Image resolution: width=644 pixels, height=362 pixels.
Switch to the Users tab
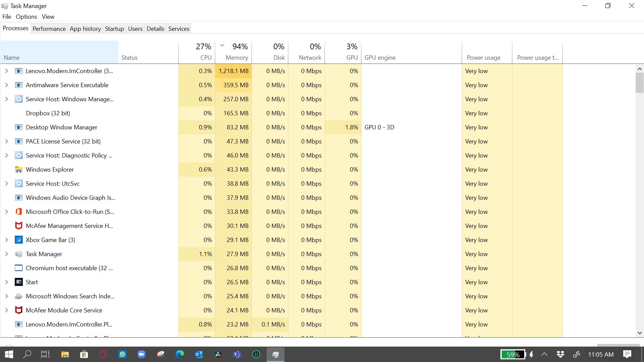[x=135, y=29]
